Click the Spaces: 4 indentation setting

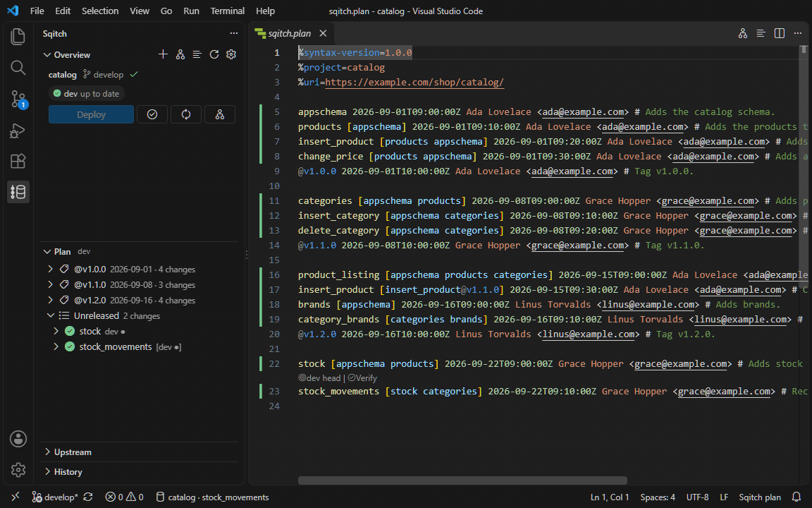pos(658,497)
